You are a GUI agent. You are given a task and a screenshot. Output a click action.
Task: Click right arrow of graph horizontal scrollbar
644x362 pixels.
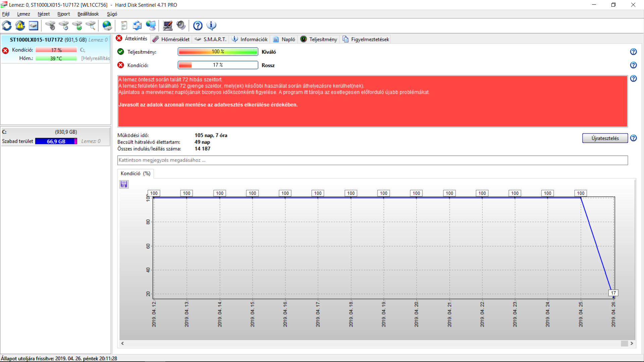click(632, 344)
